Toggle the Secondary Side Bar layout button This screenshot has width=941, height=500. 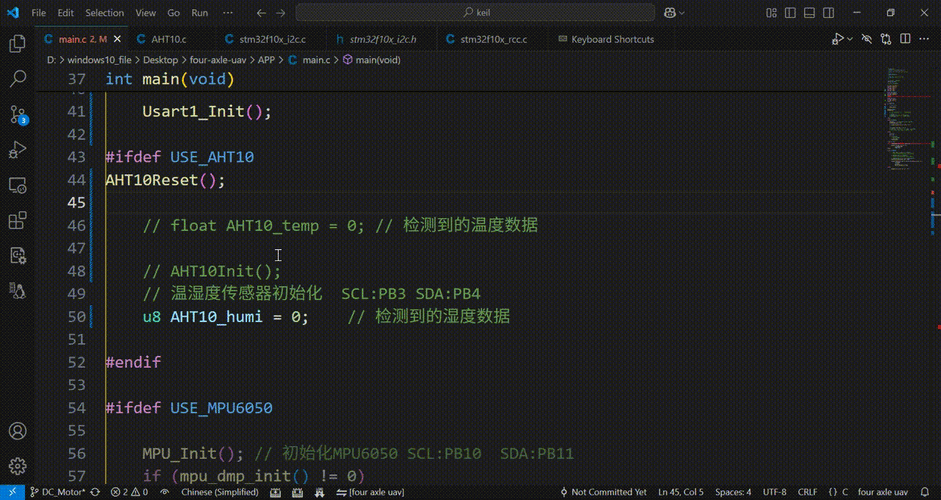(828, 13)
